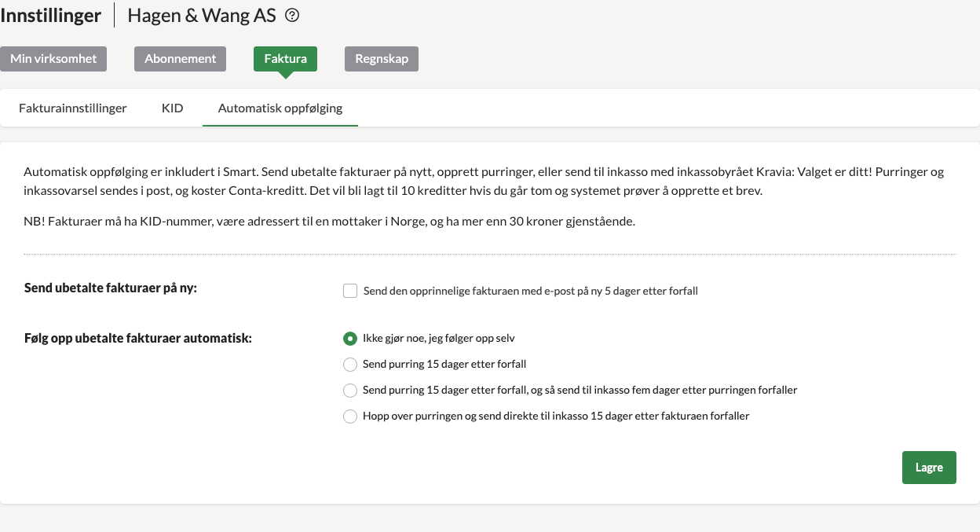This screenshot has width=980, height=532.
Task: Select the Automatisk oppfølging tab
Action: [280, 108]
